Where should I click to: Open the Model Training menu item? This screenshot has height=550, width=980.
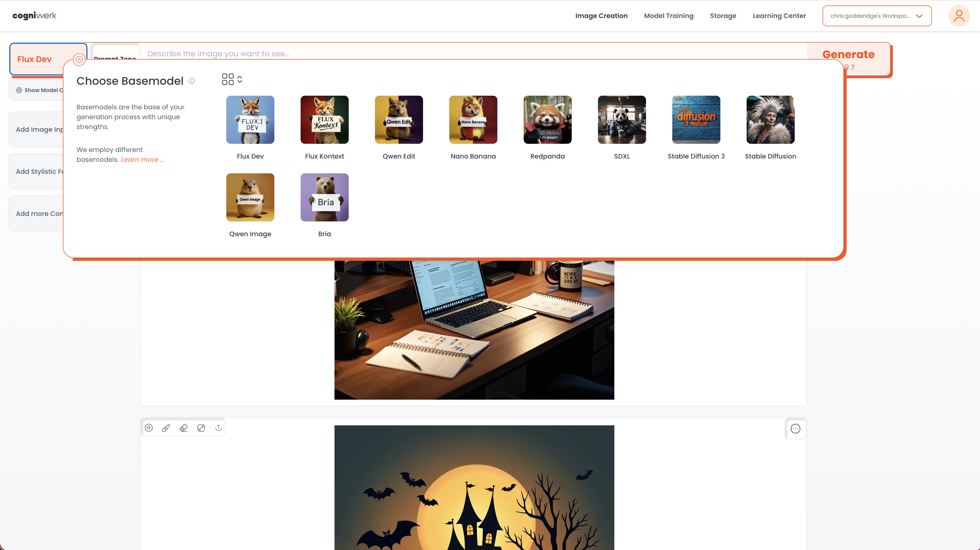(668, 16)
